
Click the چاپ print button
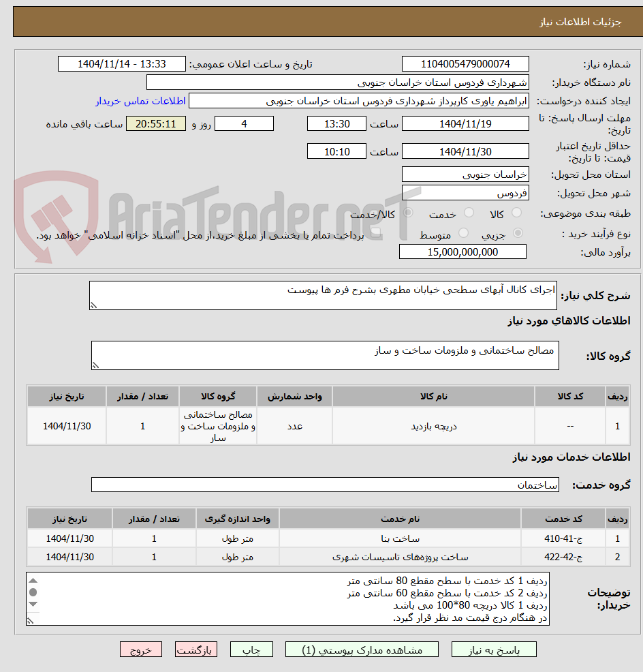tap(251, 650)
